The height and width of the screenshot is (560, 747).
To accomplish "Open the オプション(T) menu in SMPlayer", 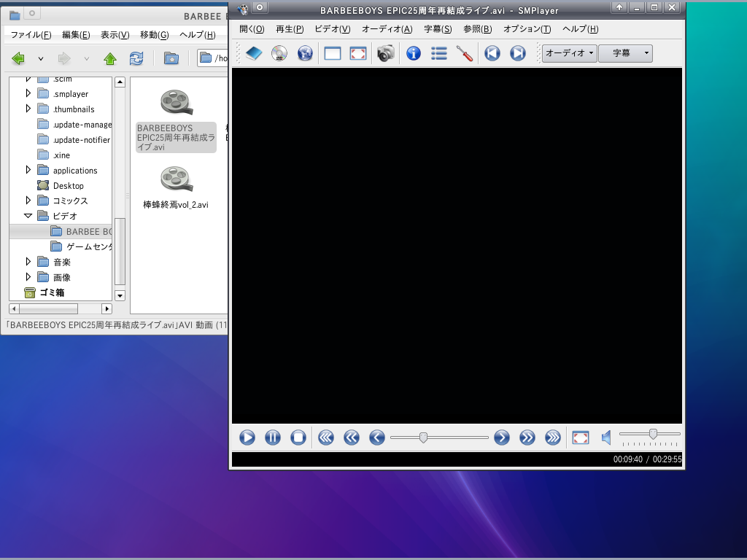I will (x=527, y=29).
